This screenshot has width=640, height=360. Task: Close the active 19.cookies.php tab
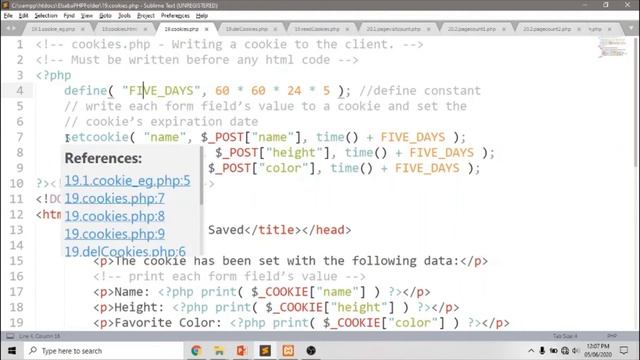point(207,29)
